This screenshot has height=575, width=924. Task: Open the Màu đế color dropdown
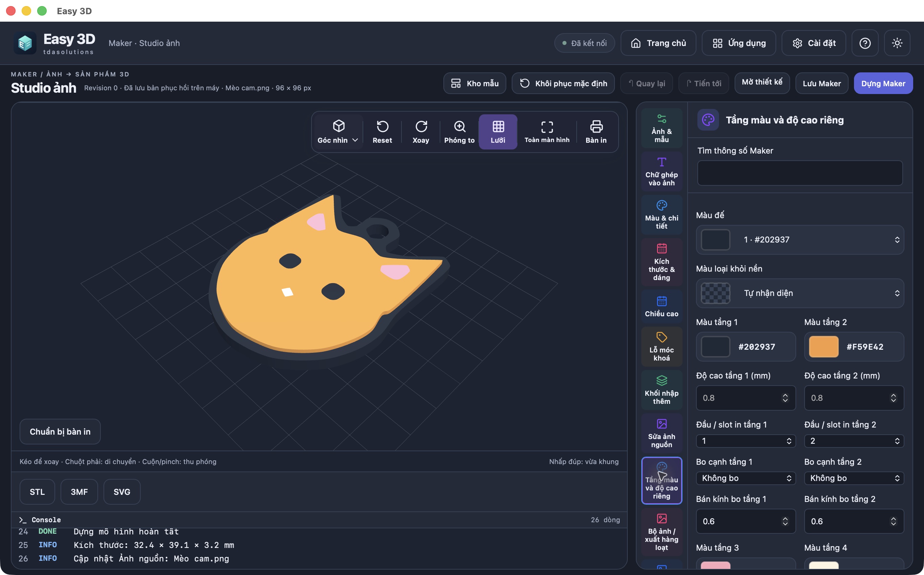800,239
